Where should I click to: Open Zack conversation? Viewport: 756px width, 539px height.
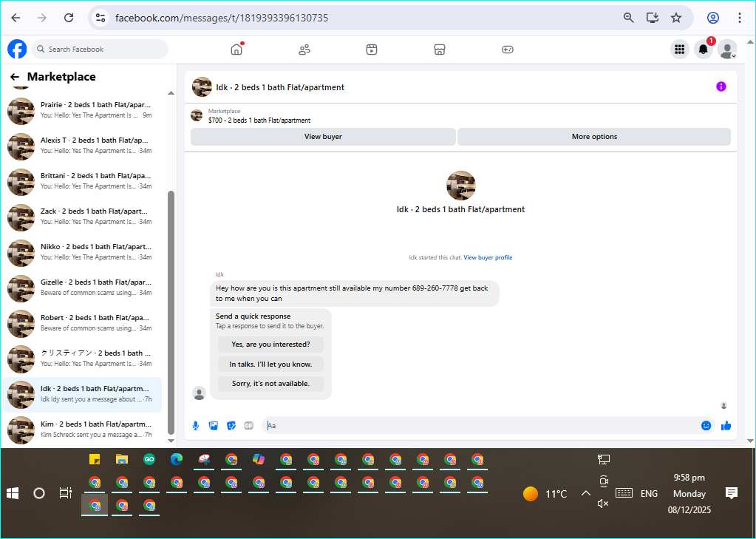82,217
